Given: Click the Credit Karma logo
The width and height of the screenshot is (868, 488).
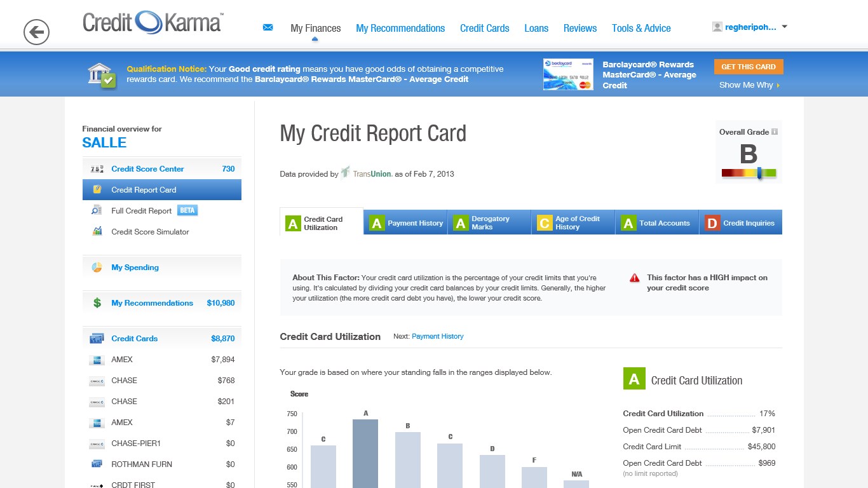Looking at the screenshot, I should 153,22.
